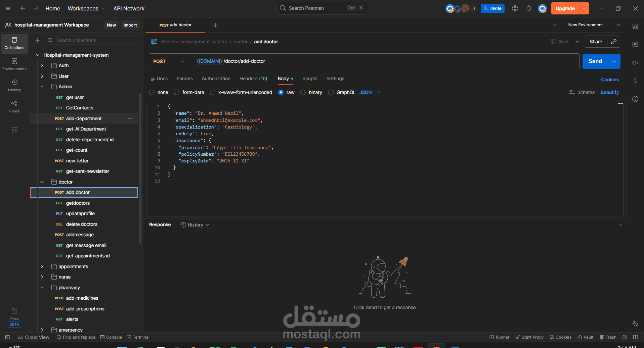Open the Files beta panel
The image size is (644, 348).
point(14,317)
